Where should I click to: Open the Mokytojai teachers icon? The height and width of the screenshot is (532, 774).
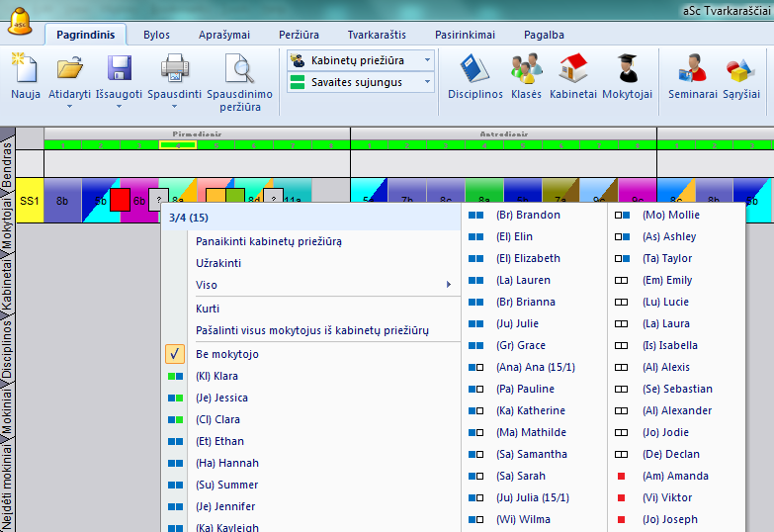pyautogui.click(x=627, y=69)
